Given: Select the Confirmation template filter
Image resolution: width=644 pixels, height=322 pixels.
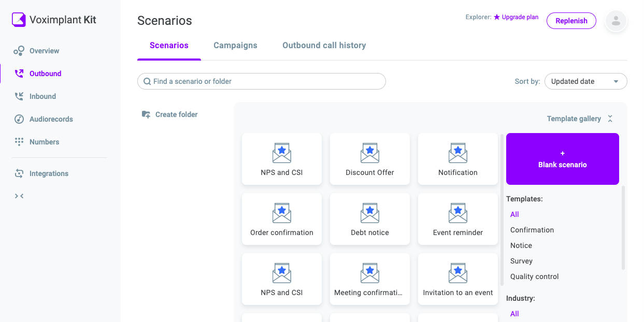Looking at the screenshot, I should (x=532, y=230).
